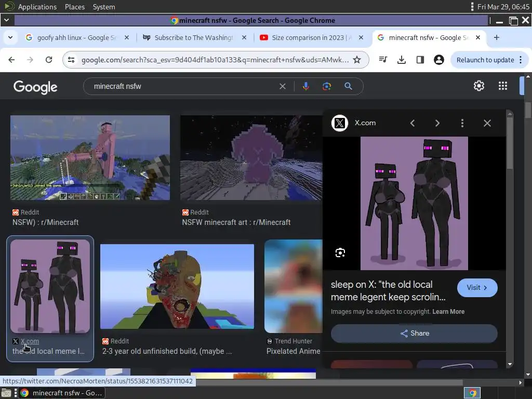Click 'sleep on X' preview title text
Image resolution: width=532 pixels, height=399 pixels.
point(388,291)
